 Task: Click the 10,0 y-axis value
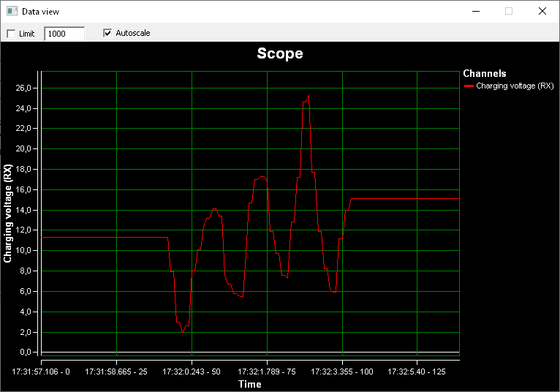[24, 250]
